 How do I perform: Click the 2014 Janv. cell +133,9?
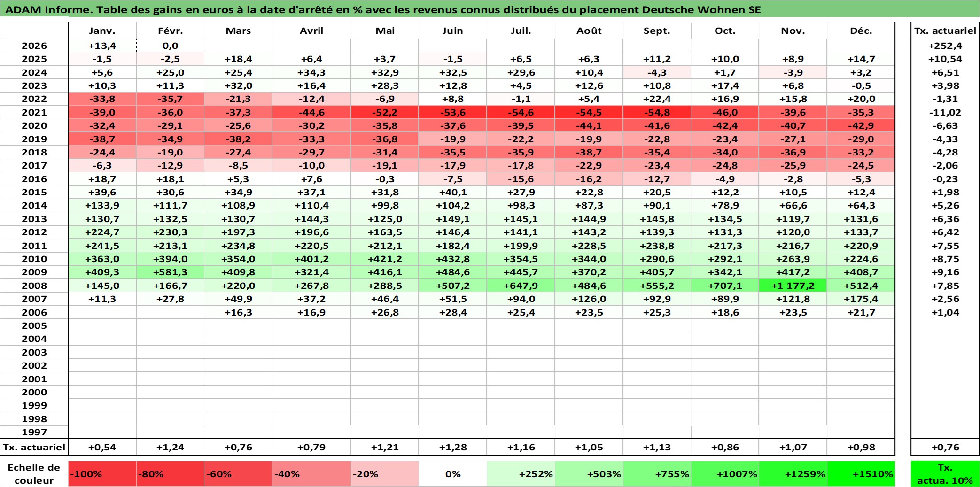tap(102, 205)
